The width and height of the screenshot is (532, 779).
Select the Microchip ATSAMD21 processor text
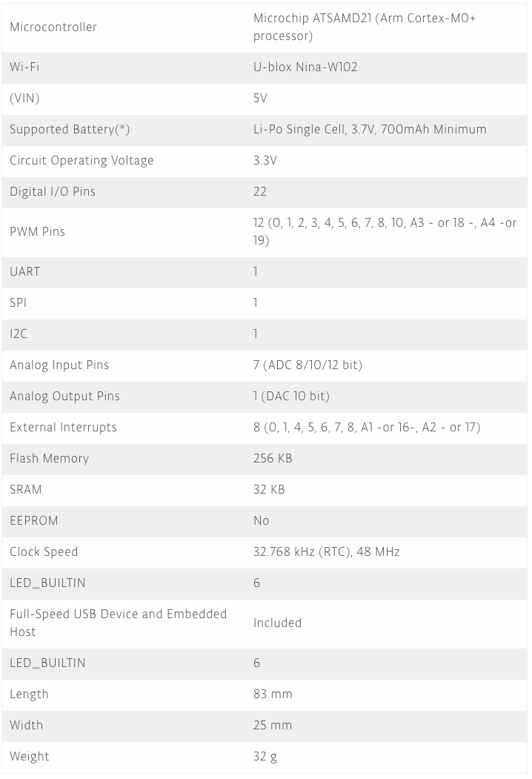(365, 27)
